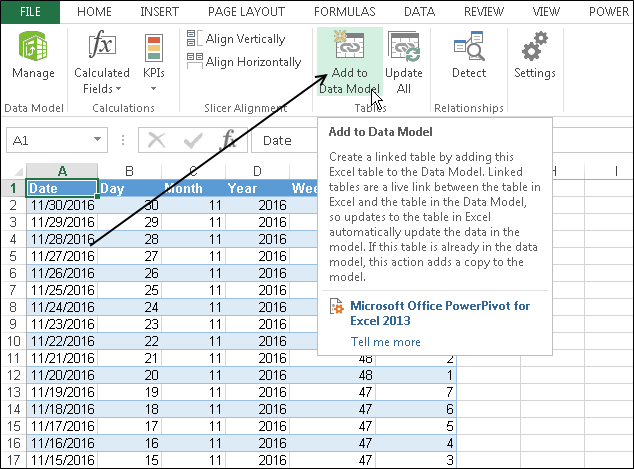Screen dimensions: 634x469
Task: Switch to the FORMULAS tab
Action: (x=344, y=12)
